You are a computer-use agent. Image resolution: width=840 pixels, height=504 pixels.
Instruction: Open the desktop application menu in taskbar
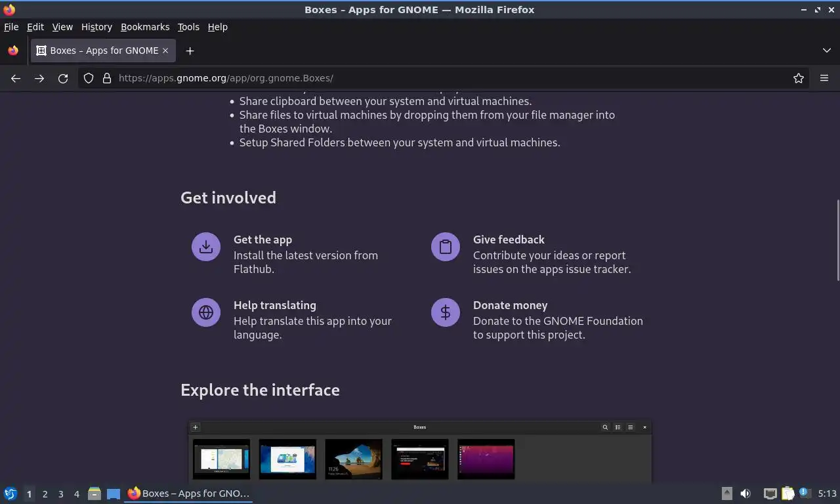[10, 493]
